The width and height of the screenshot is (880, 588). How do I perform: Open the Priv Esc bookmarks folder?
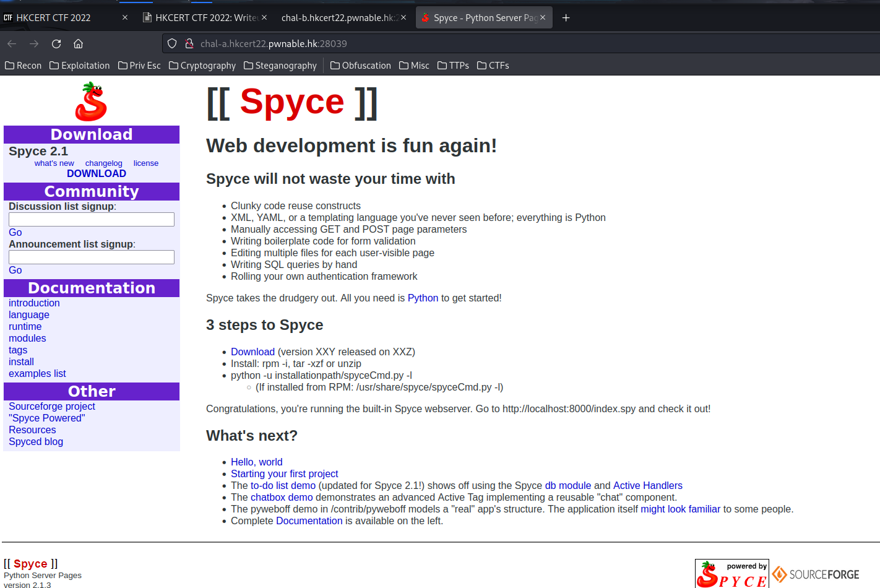point(139,66)
